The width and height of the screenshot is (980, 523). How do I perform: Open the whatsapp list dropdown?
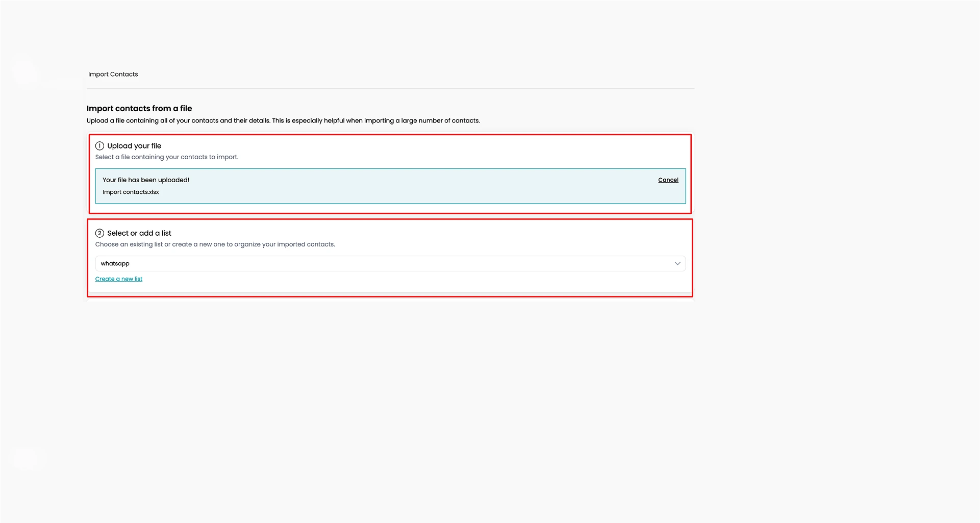coord(390,264)
